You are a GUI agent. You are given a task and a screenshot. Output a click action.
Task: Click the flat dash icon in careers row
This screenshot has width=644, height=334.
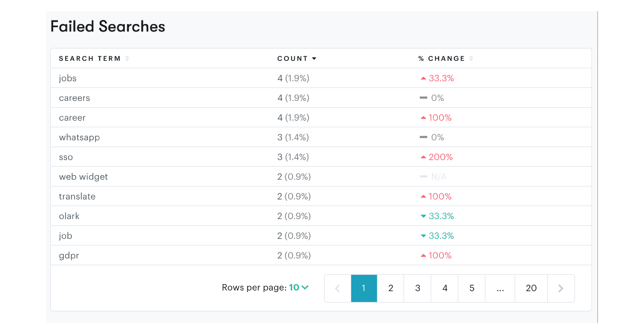click(423, 98)
